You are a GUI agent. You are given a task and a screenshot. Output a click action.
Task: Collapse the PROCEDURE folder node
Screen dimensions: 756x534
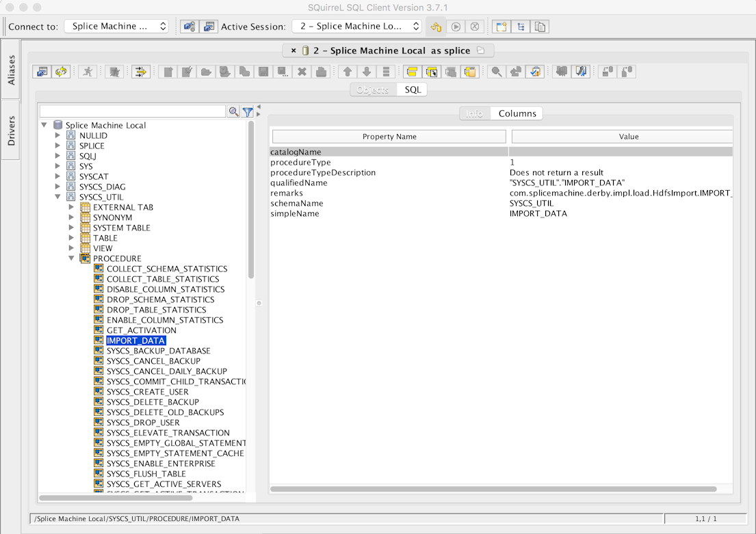(x=71, y=258)
